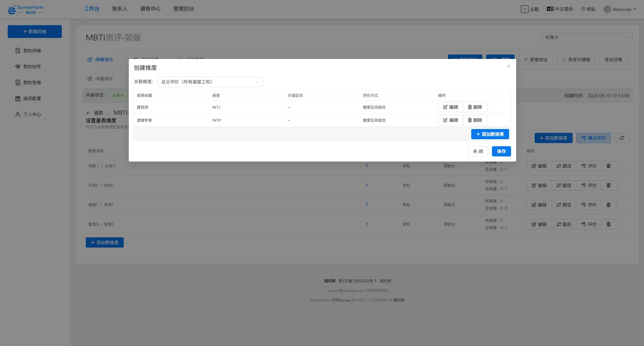The image size is (644, 346).
Task: Click trash icon in 直觉N | 实感S row
Action: 608,224
